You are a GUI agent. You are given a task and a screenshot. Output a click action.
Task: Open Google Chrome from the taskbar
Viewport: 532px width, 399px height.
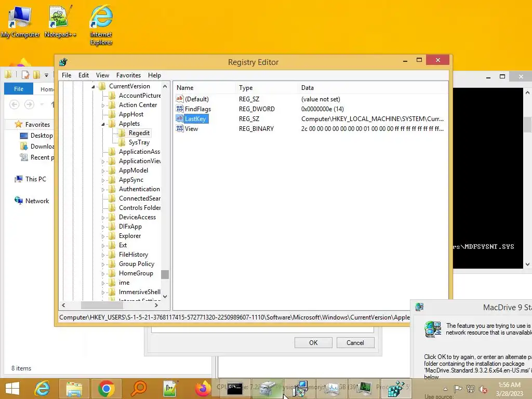click(x=106, y=389)
